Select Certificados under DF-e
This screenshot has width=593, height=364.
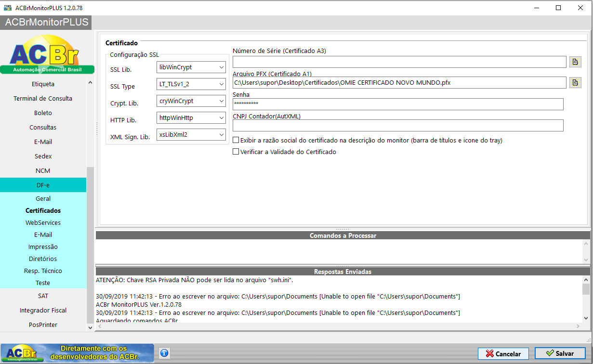click(43, 210)
